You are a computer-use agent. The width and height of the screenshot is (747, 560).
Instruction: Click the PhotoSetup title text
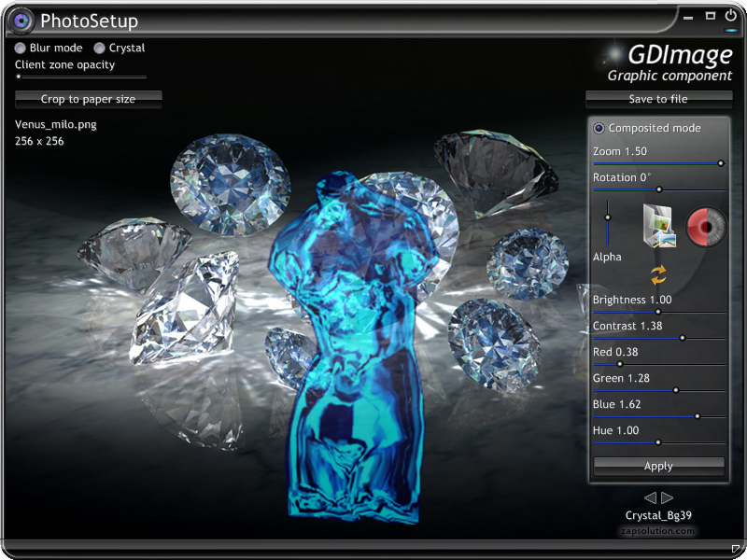click(89, 21)
